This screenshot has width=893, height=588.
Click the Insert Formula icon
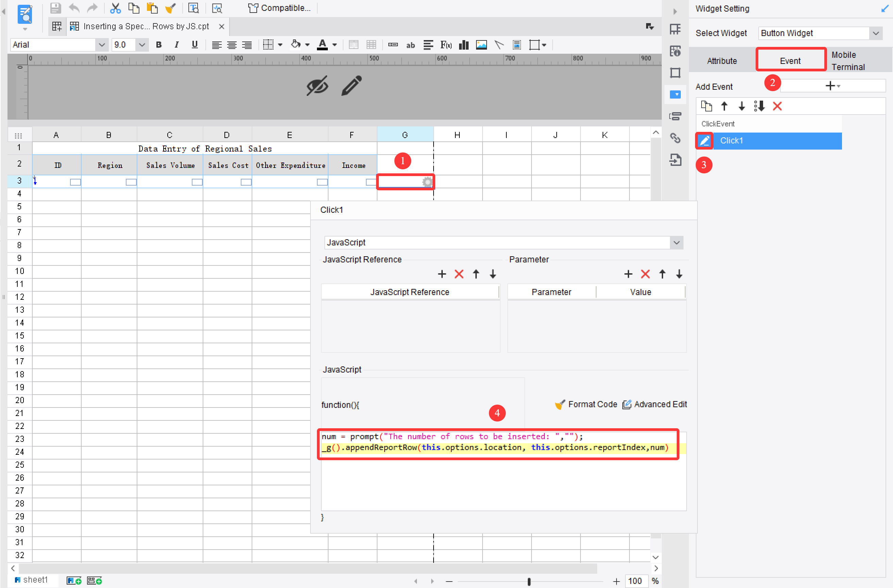(x=446, y=45)
